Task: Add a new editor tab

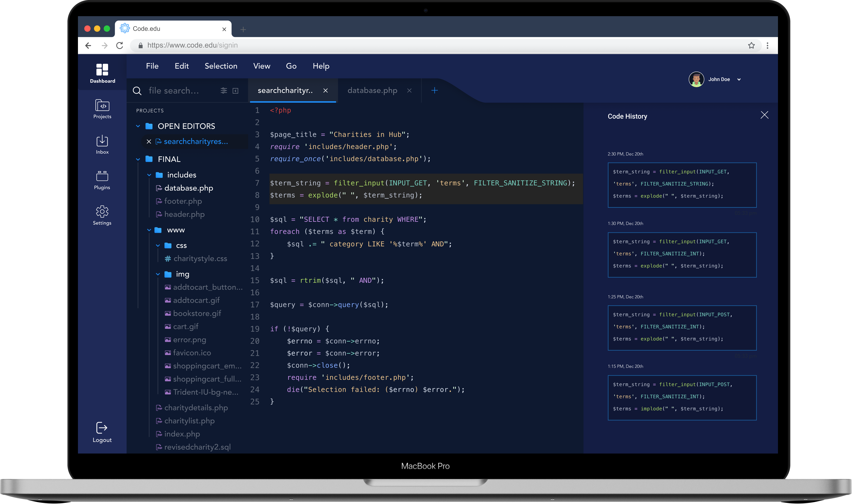Action: tap(434, 90)
